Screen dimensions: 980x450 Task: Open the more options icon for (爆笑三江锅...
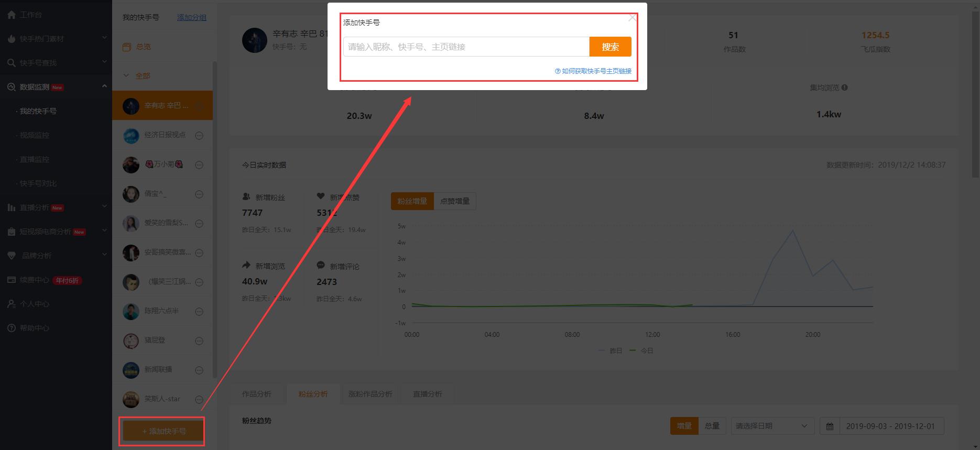pyautogui.click(x=199, y=282)
